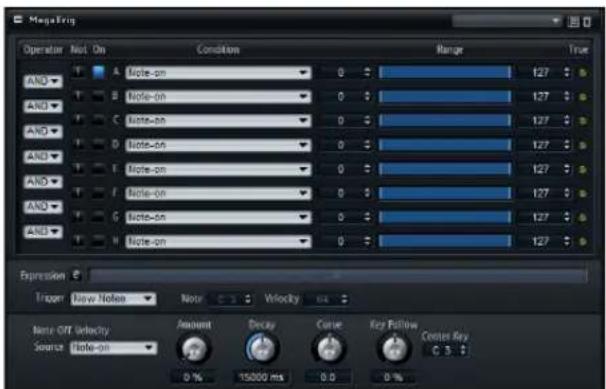Click the Decay knob
This screenshot has width=606, height=389.
click(262, 348)
